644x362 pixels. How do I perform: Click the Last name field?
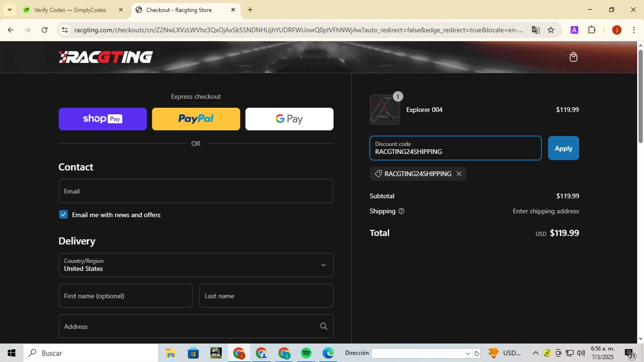(x=266, y=295)
